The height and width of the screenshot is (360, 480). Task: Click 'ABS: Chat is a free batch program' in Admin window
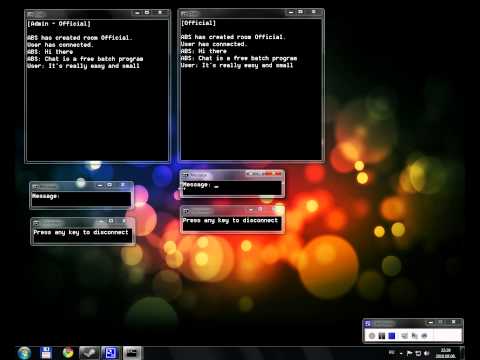coord(85,59)
